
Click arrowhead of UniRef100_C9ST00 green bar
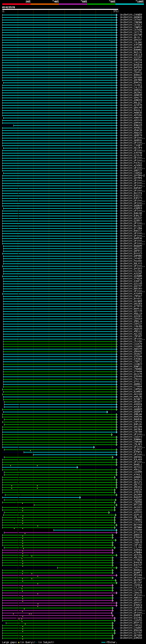click(x=113, y=568)
